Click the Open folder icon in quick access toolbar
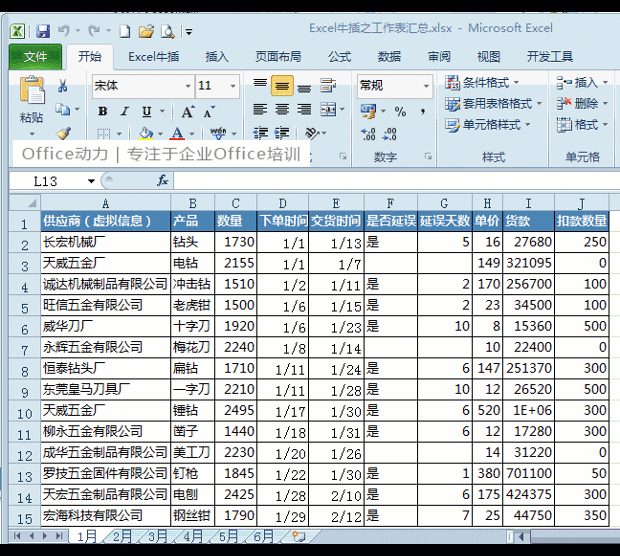Image resolution: width=620 pixels, height=556 pixels. tap(146, 31)
